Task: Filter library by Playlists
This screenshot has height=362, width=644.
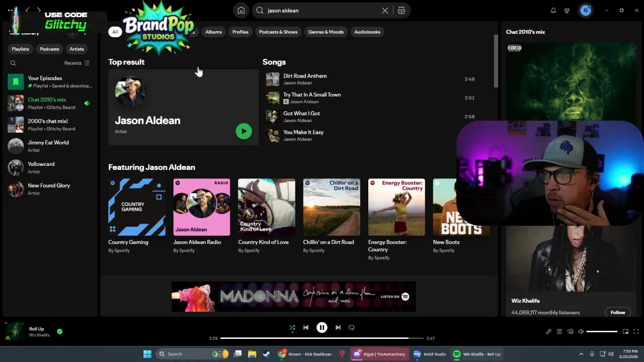Action: click(21, 49)
